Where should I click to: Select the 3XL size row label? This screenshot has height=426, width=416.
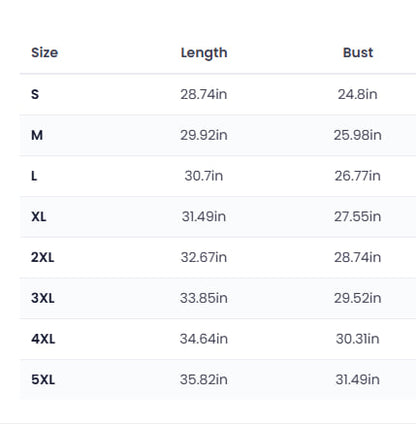[43, 298]
